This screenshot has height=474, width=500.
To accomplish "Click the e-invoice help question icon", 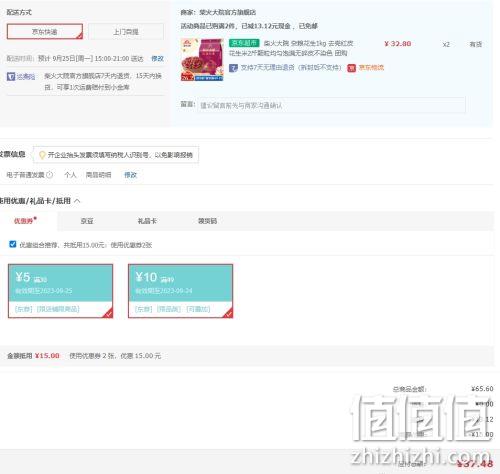I will [50, 175].
